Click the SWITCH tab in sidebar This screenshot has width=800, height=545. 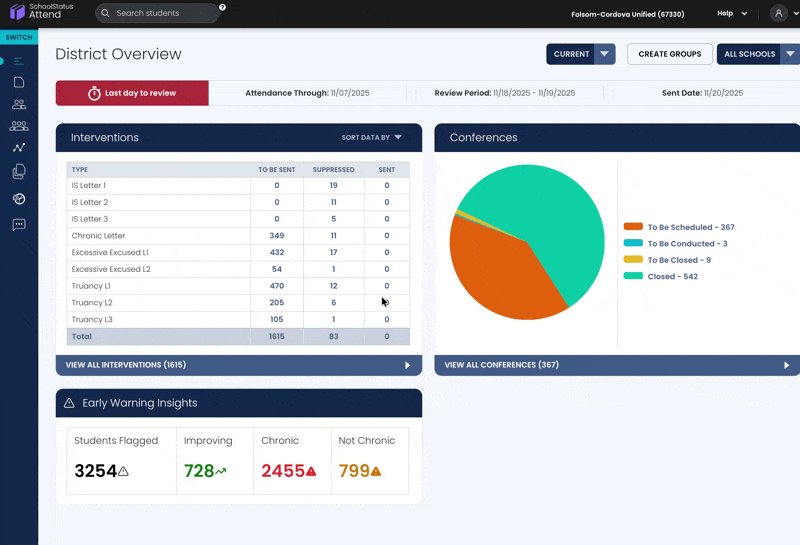coord(19,37)
